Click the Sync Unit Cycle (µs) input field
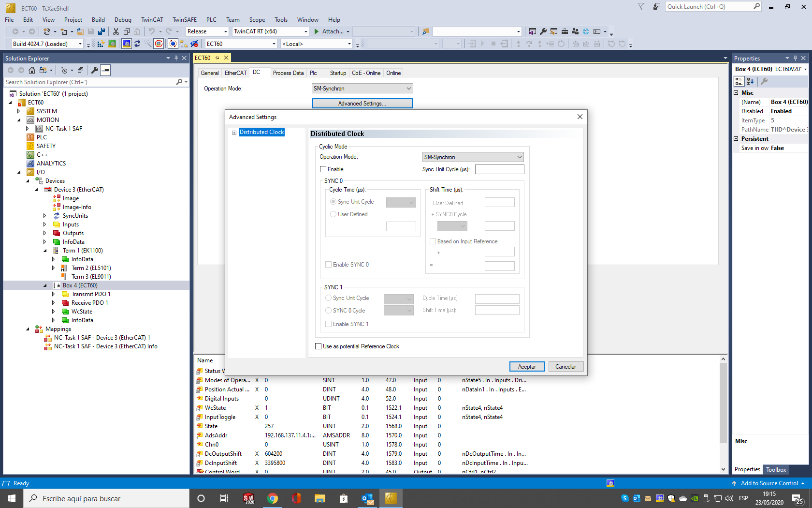Image resolution: width=812 pixels, height=508 pixels. click(x=499, y=169)
